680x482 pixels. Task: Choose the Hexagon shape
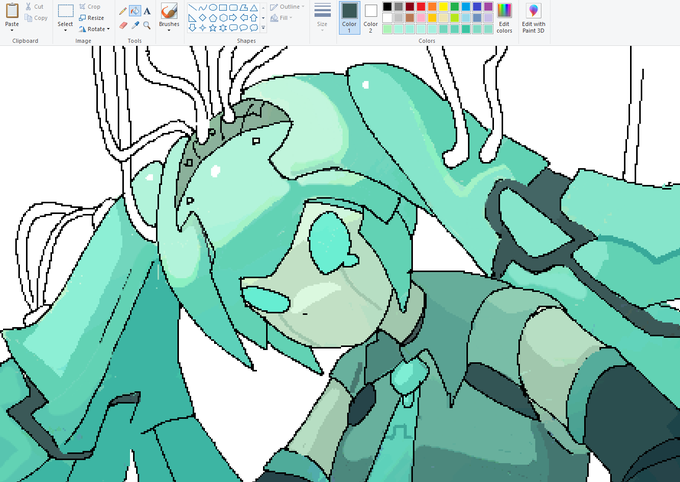(x=223, y=18)
